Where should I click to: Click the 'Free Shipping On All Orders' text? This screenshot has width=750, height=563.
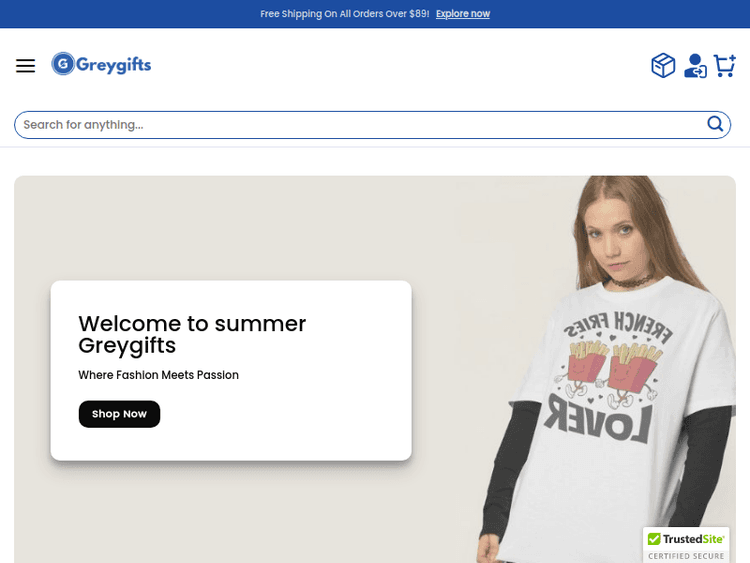[344, 14]
